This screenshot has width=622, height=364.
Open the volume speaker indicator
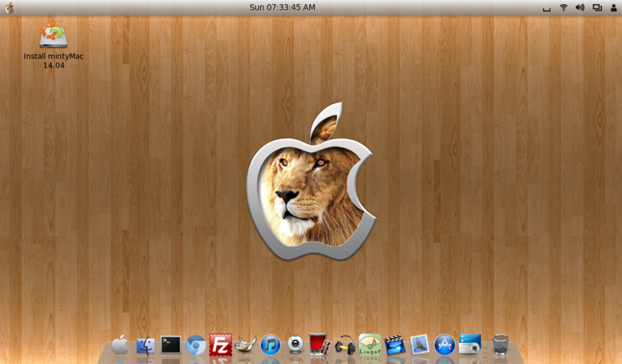[580, 7]
